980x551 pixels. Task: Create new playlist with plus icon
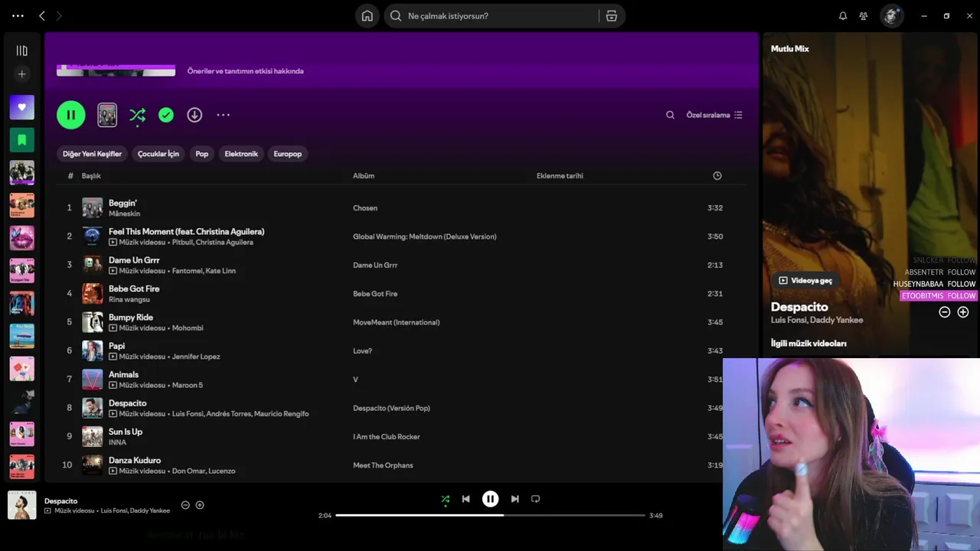tap(21, 74)
